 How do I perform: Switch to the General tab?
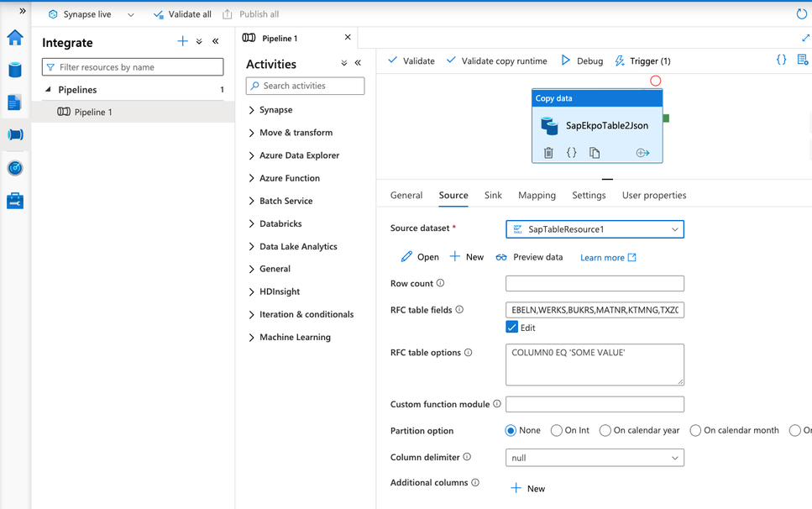tap(406, 195)
